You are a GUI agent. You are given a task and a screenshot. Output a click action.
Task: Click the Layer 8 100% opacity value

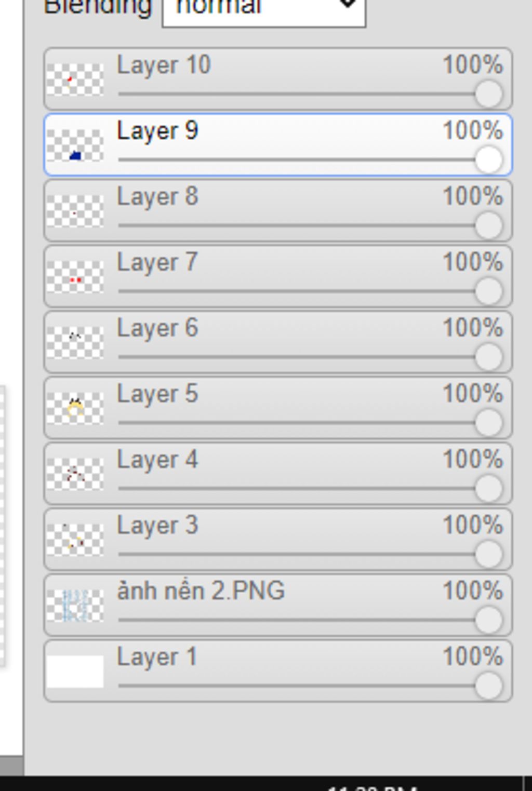473,196
